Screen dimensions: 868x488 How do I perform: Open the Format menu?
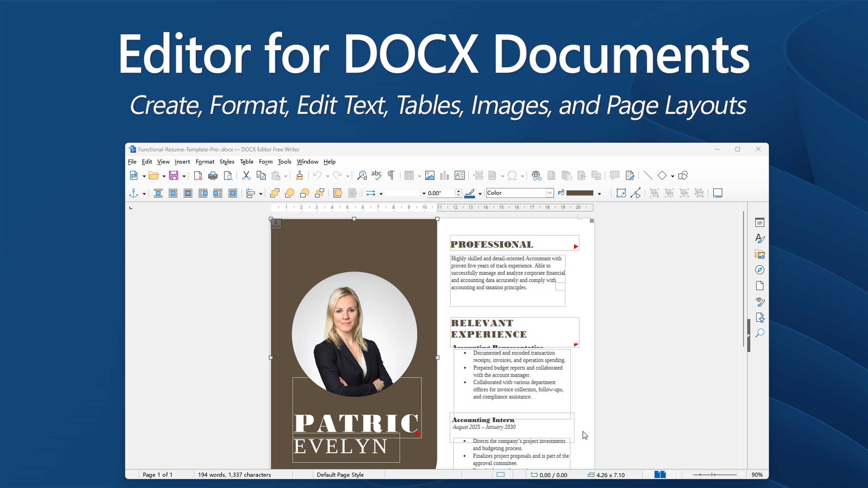pos(205,162)
